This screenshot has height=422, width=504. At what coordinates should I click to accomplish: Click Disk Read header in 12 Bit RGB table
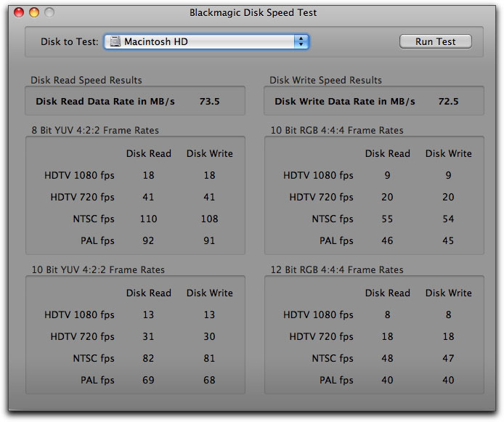388,293
